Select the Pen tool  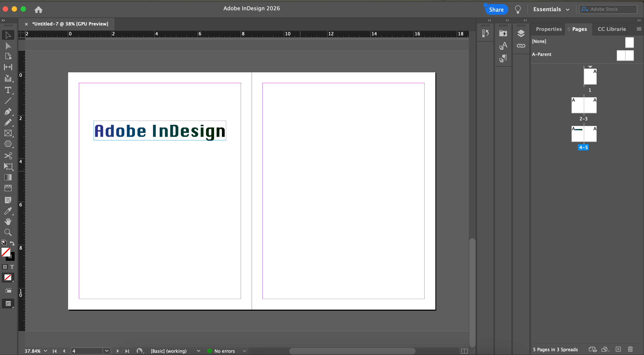[x=8, y=111]
